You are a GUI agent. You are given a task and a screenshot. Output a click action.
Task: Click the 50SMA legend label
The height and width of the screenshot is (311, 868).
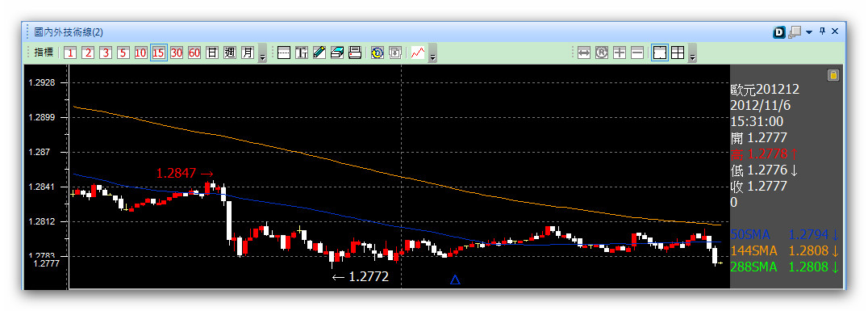[750, 234]
